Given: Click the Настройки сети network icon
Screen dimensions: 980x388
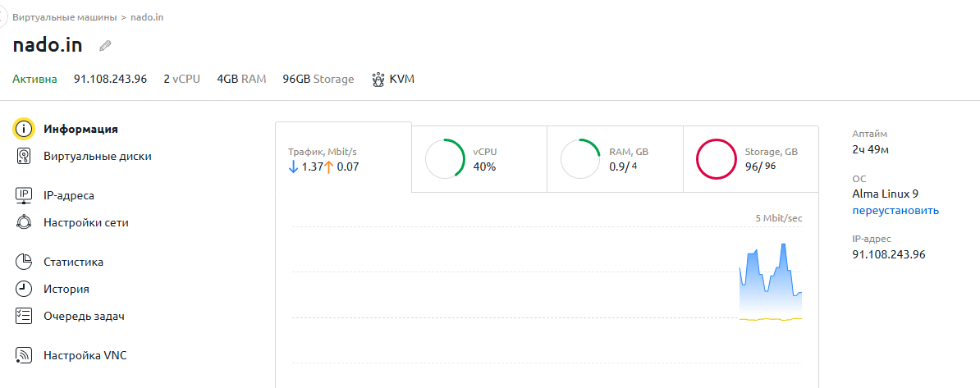Looking at the screenshot, I should (25, 222).
